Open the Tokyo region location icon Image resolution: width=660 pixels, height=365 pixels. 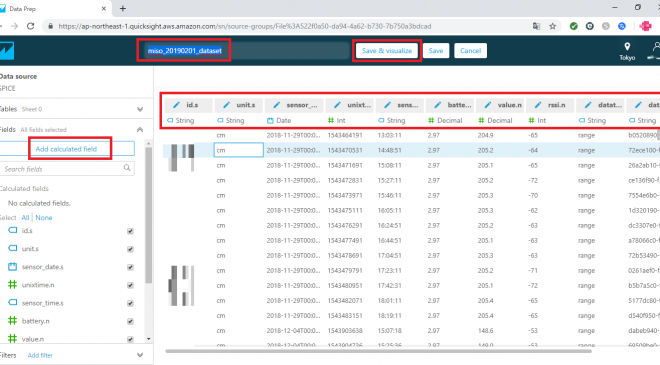[627, 47]
